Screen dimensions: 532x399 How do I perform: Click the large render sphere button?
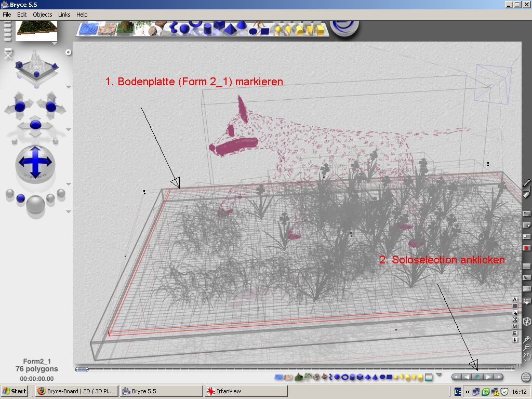point(35,205)
